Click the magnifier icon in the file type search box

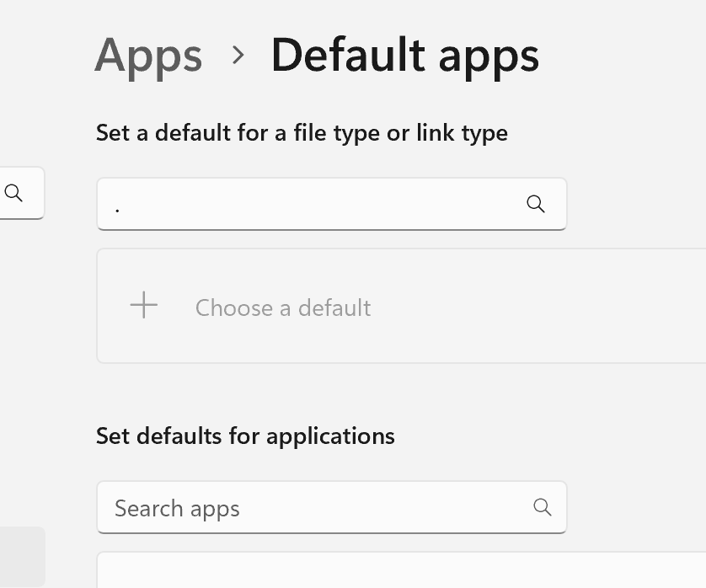(536, 204)
